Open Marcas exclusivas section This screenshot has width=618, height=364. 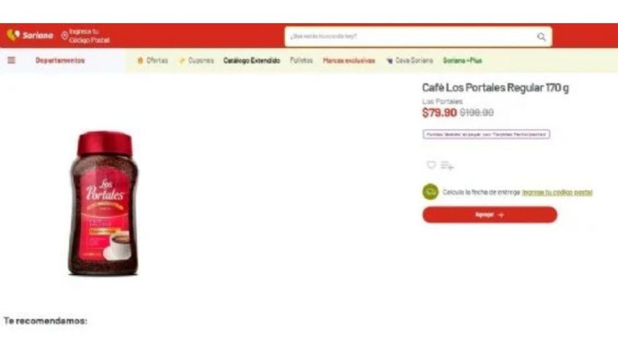349,60
